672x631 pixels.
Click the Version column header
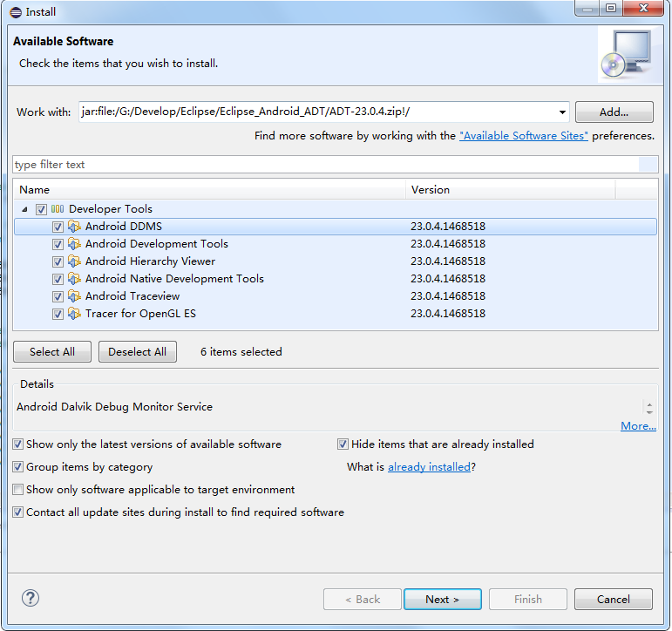[x=511, y=190]
